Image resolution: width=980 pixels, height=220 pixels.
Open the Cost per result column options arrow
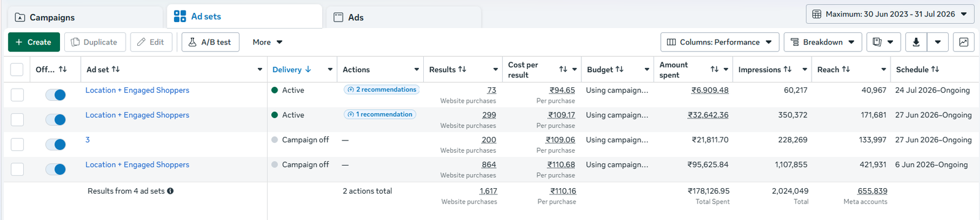[x=575, y=70]
